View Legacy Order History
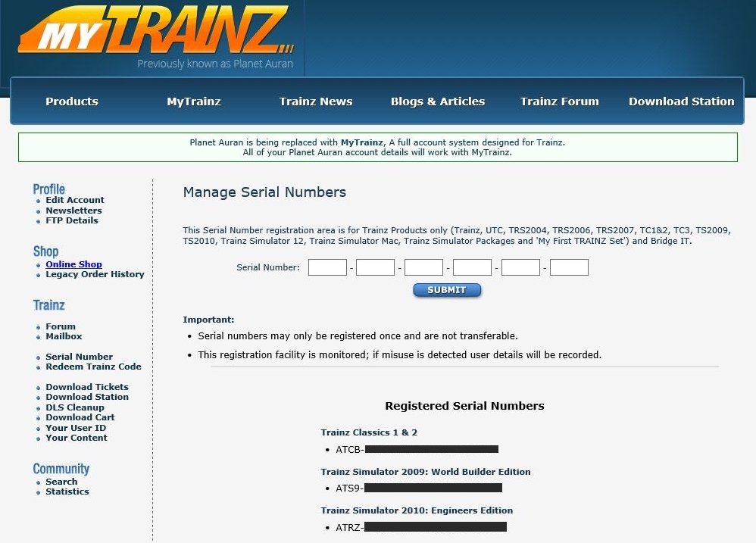 pyautogui.click(x=95, y=274)
